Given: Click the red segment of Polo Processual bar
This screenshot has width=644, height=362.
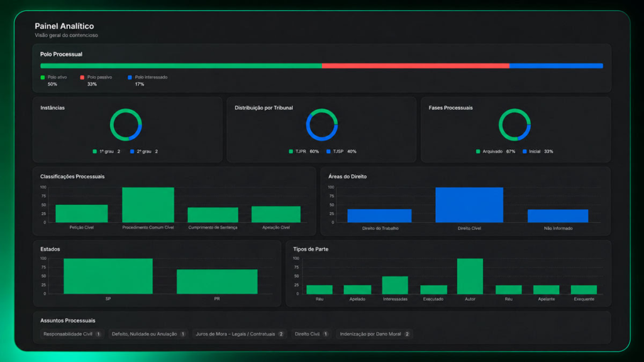Looking at the screenshot, I should pyautogui.click(x=416, y=65).
